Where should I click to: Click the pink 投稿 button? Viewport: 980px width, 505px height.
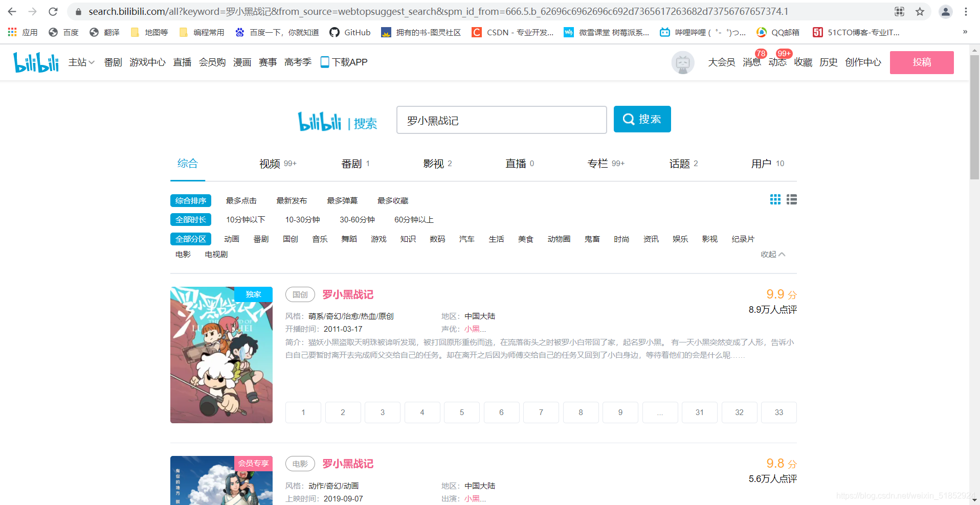[x=922, y=62]
